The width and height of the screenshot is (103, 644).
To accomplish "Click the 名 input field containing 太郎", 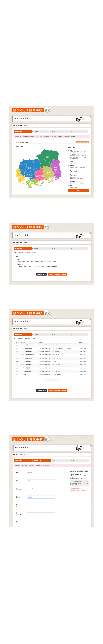I will (41, 480).
